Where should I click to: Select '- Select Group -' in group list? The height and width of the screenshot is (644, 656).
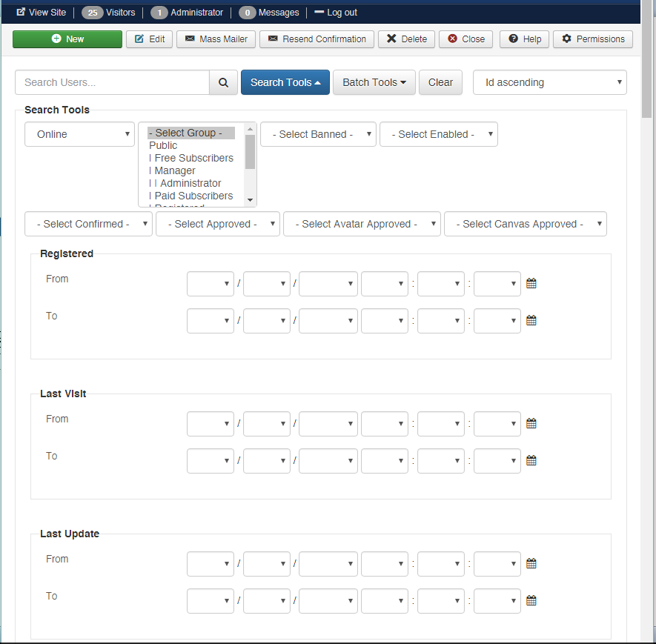(x=190, y=133)
